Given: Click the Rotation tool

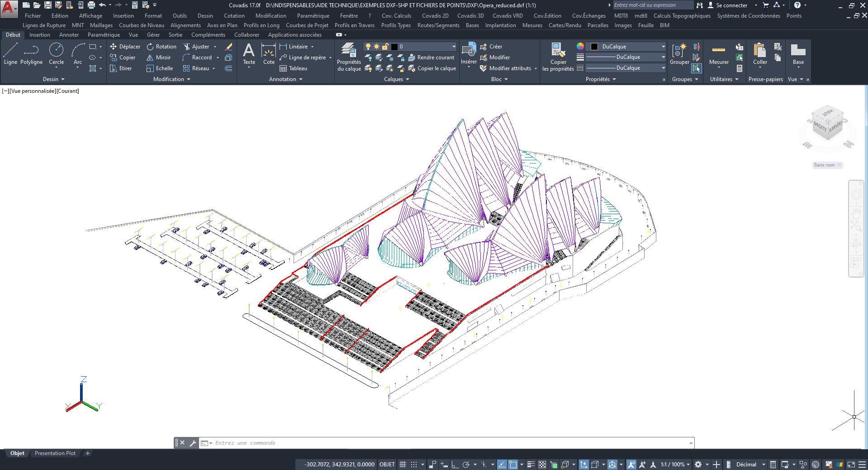Looking at the screenshot, I should [x=161, y=47].
